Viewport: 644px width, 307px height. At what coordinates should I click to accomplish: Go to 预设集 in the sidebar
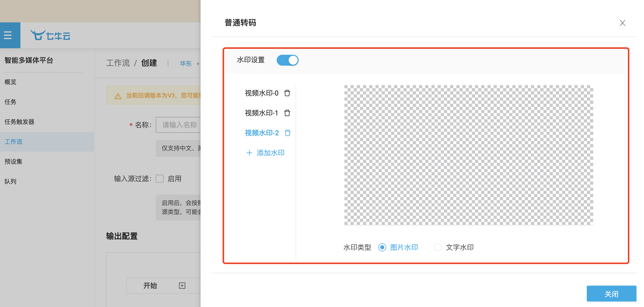pyautogui.click(x=13, y=161)
